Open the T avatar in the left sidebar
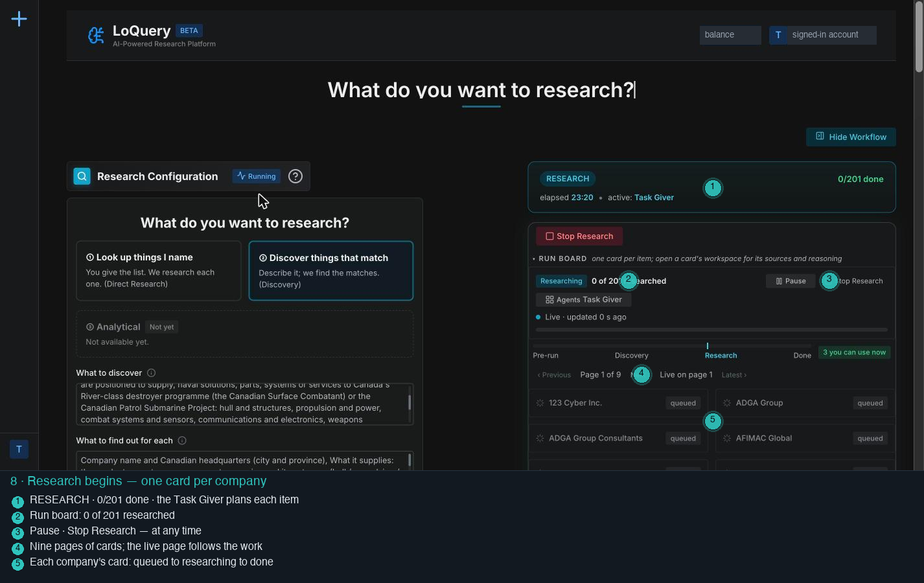 tap(19, 449)
